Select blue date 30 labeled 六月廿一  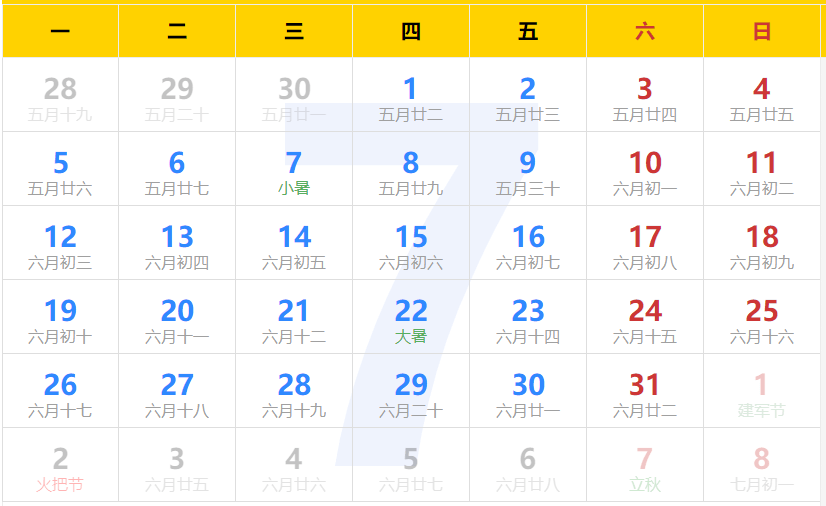click(x=528, y=391)
